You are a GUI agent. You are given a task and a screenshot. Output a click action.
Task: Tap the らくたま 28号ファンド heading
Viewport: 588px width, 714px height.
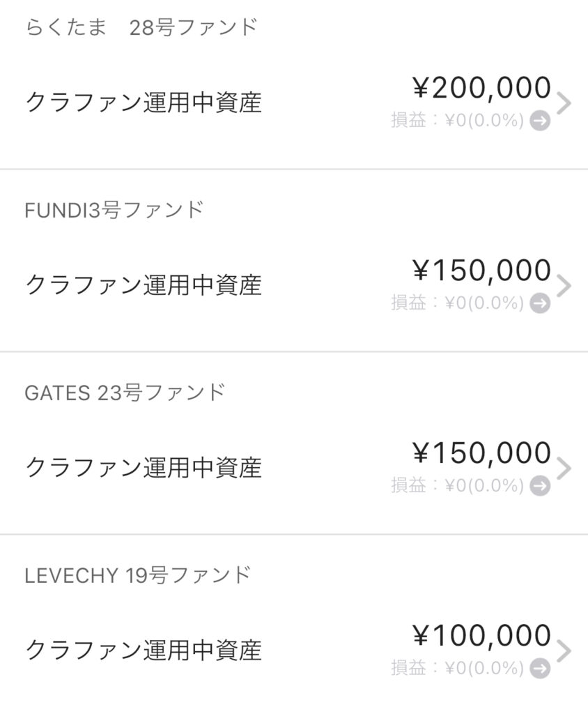click(141, 28)
